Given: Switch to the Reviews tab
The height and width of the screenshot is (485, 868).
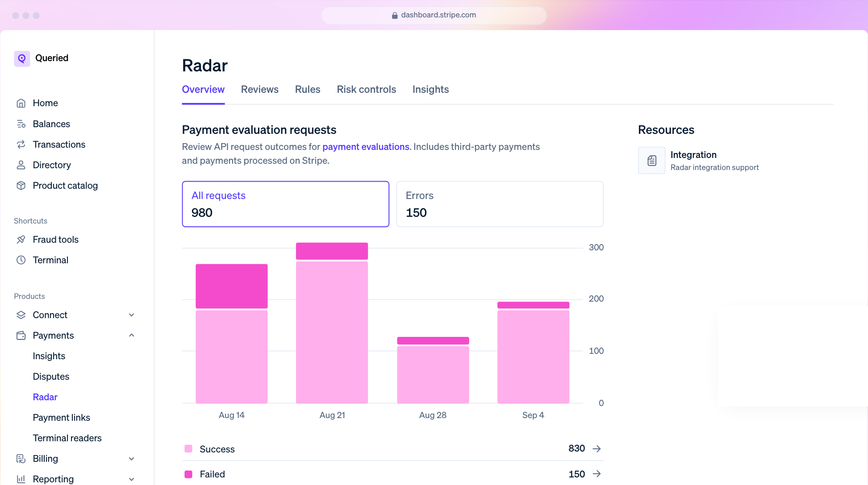Looking at the screenshot, I should click(x=260, y=90).
